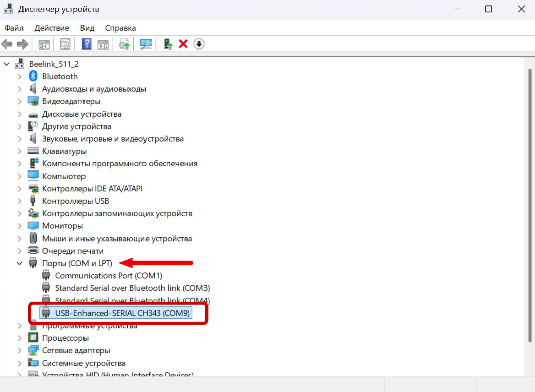Select the Компьютер category row
The width and height of the screenshot is (535, 392).
coord(64,176)
